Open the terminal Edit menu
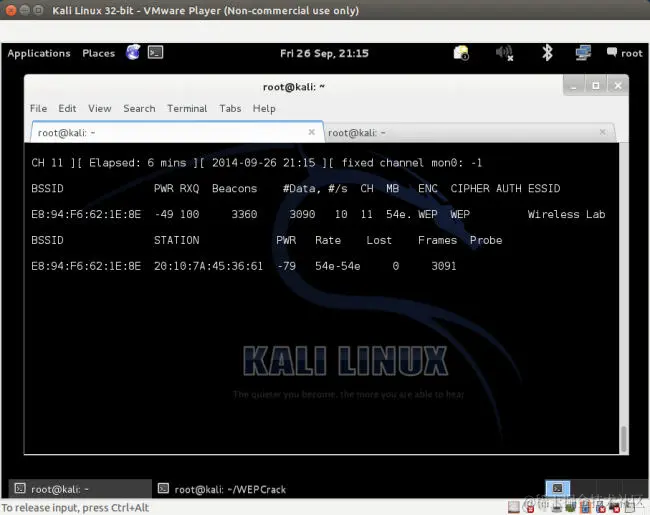This screenshot has width=650, height=515. click(x=67, y=109)
